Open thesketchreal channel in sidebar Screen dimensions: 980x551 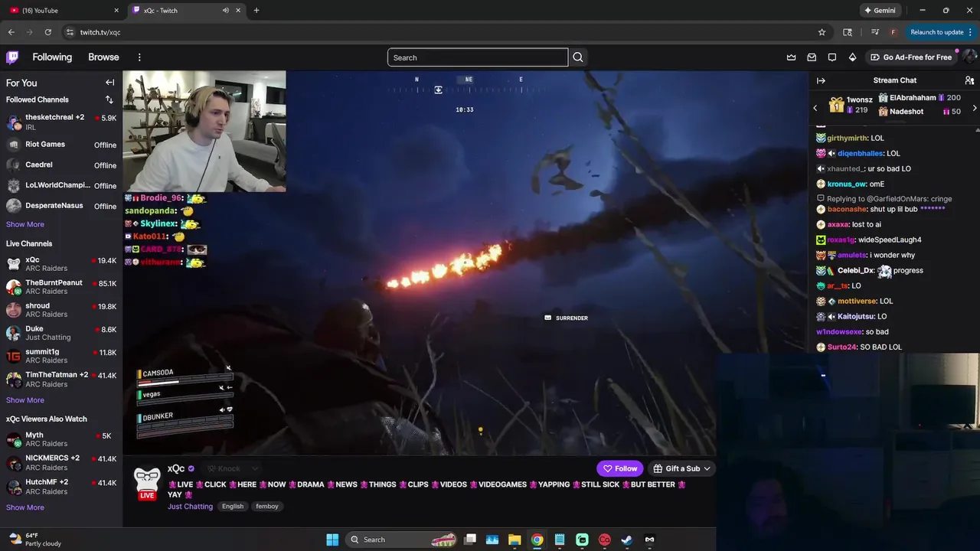(x=61, y=122)
